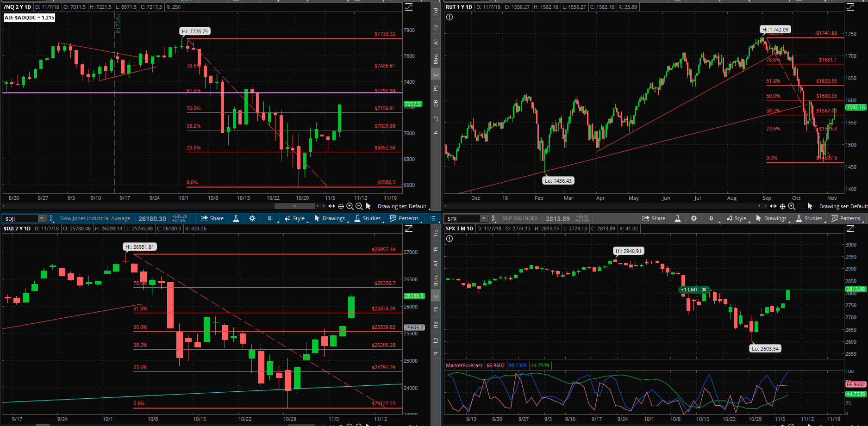Pick the pointer cursor below the /NQ chart
868x426 pixels.
click(x=368, y=206)
